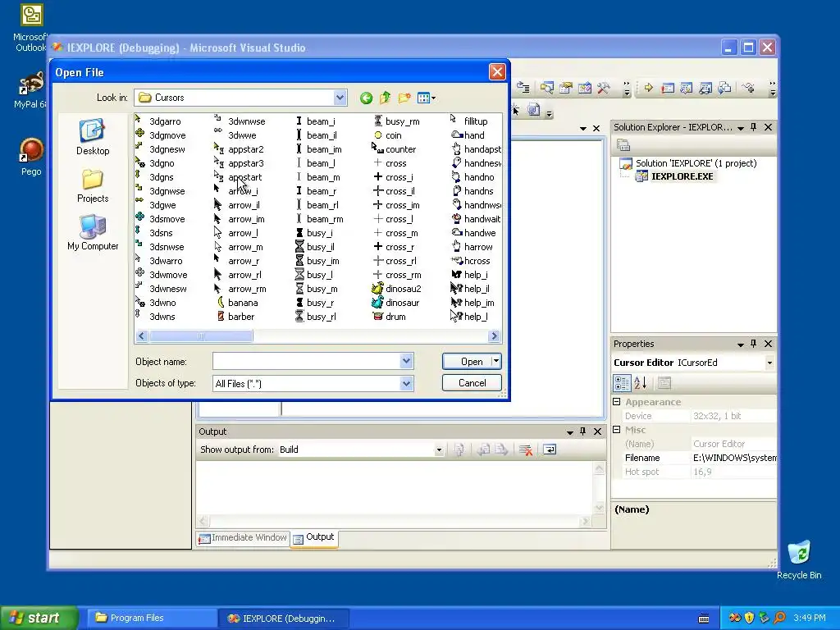Create a new folder in Cursors

(x=404, y=98)
